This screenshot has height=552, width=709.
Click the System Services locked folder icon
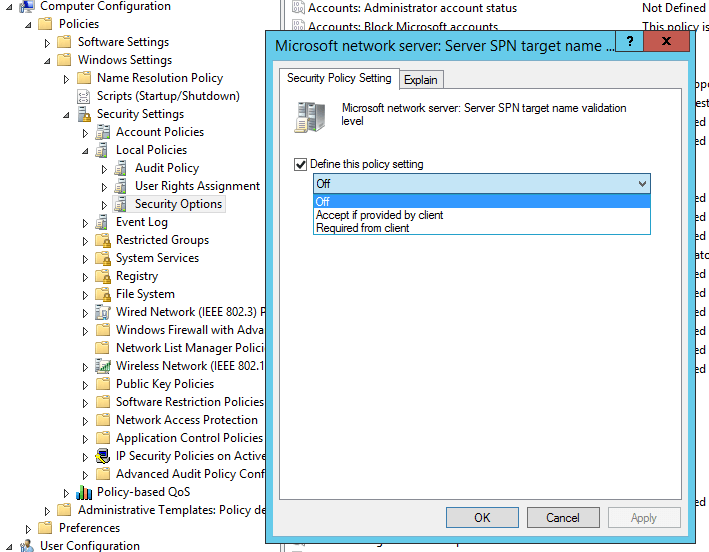click(103, 258)
